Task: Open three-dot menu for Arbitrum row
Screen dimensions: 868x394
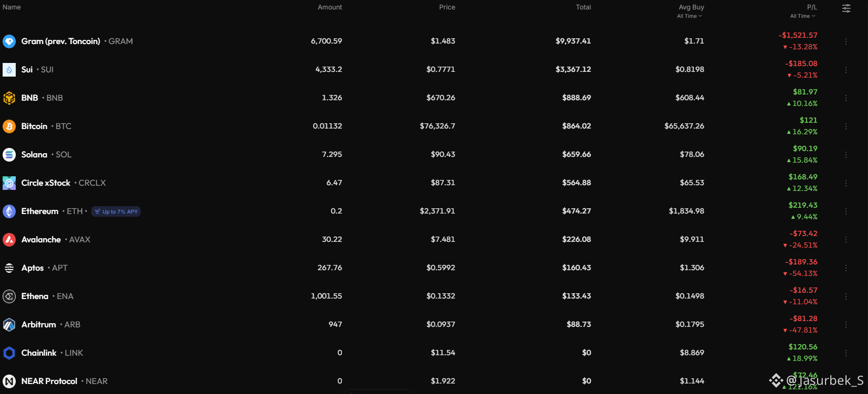Action: pos(846,325)
